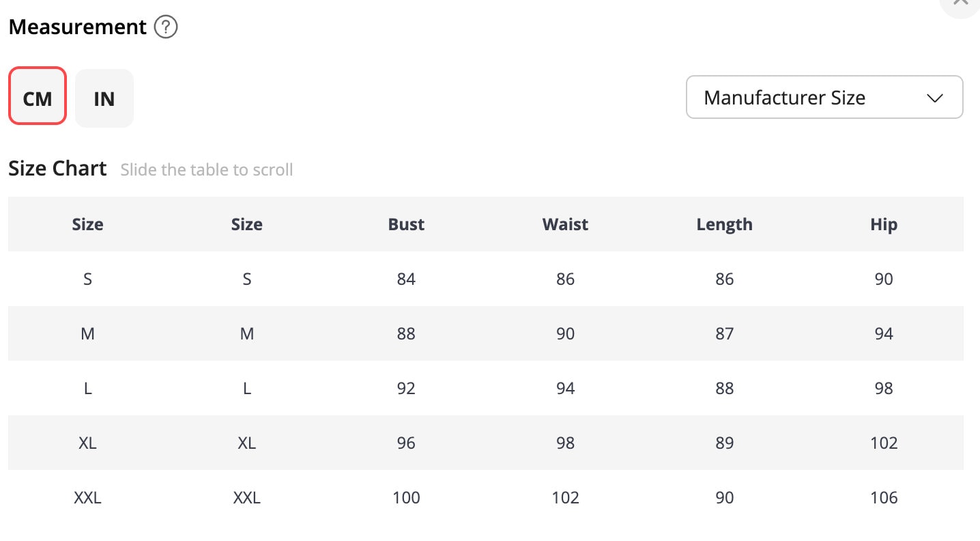The image size is (980, 541).
Task: Select the M size row label
Action: [87, 333]
